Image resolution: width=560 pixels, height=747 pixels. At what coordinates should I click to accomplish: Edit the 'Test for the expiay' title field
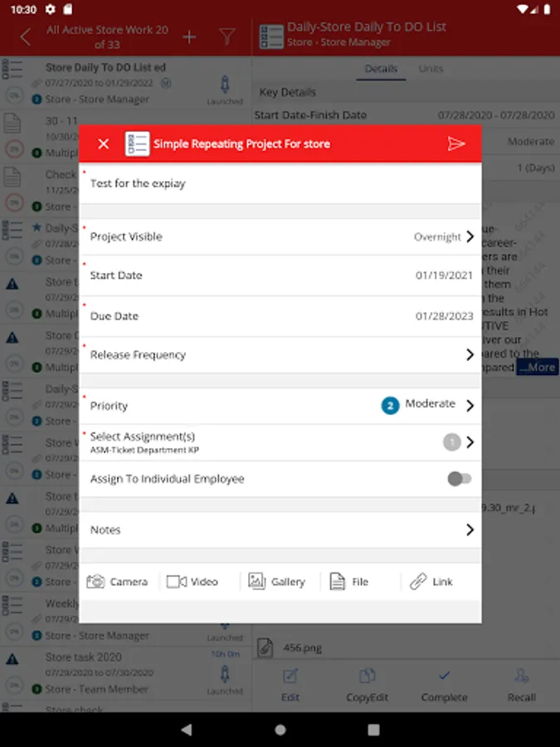[280, 183]
